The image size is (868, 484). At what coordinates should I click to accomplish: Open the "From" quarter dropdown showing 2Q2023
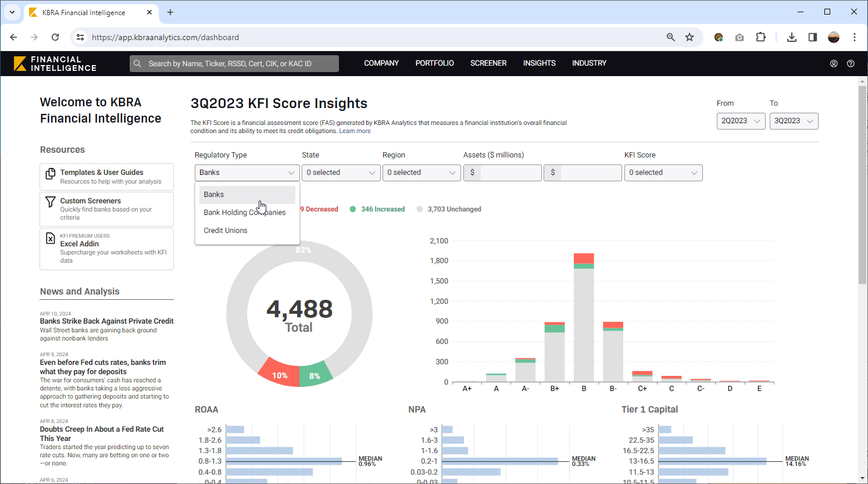(741, 121)
